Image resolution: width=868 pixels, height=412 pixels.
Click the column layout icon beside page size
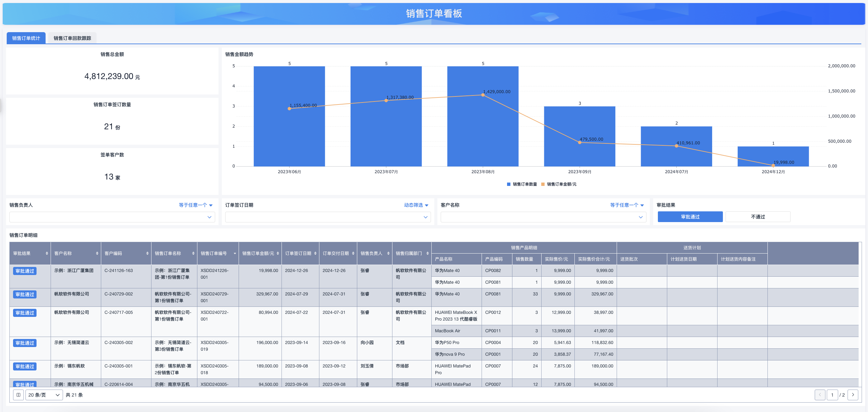[x=18, y=395]
